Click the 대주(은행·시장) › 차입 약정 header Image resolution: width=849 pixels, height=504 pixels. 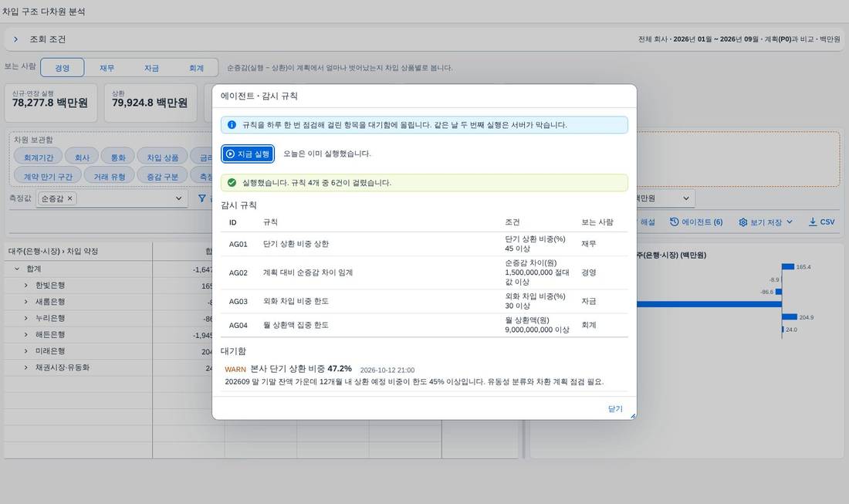[x=53, y=251]
